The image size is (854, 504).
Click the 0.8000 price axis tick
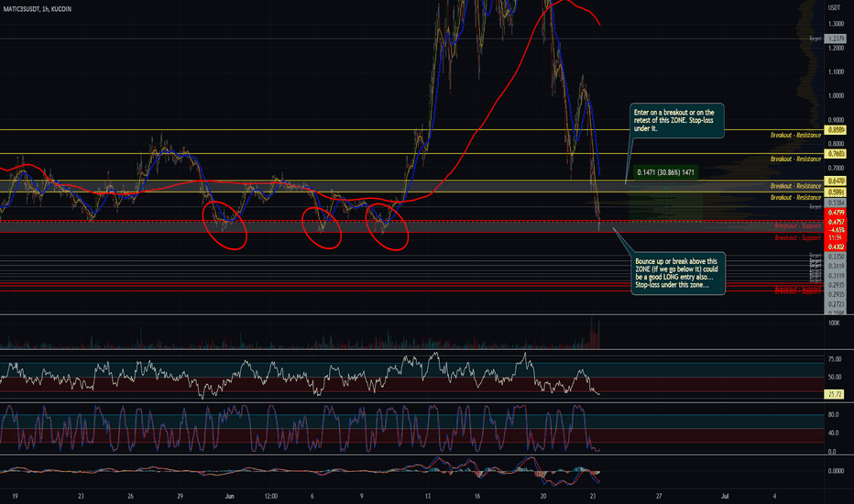(836, 145)
